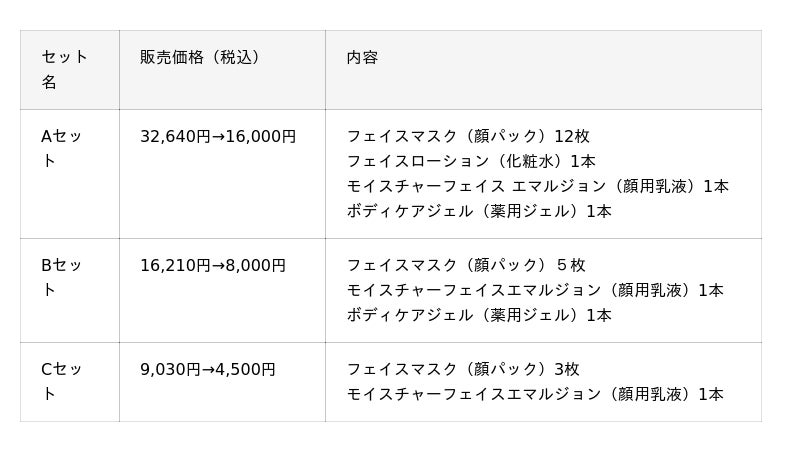Click the 16,210円 original price
Screen dimensions: 800x452
pyautogui.click(x=174, y=265)
